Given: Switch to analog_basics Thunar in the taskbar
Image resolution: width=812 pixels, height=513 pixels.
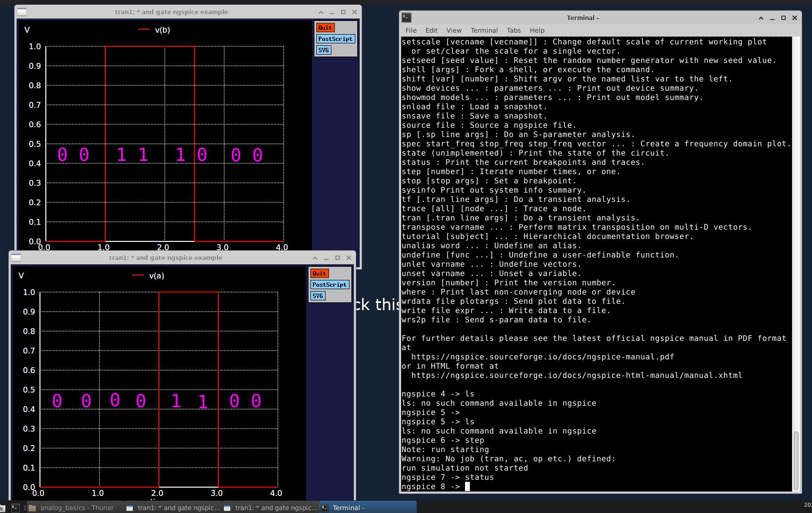Looking at the screenshot, I should (72, 508).
